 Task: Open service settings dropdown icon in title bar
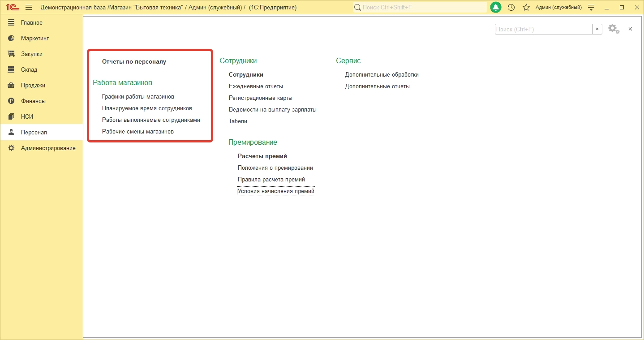(591, 8)
